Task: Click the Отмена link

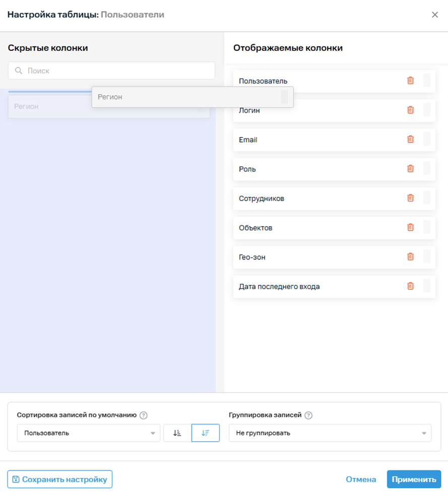Action: [361, 479]
